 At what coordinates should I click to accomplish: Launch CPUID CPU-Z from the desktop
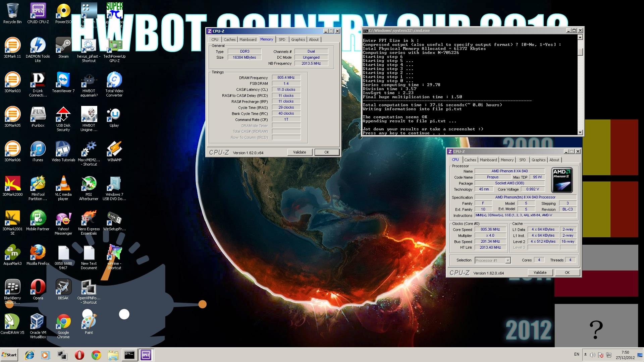pyautogui.click(x=38, y=13)
